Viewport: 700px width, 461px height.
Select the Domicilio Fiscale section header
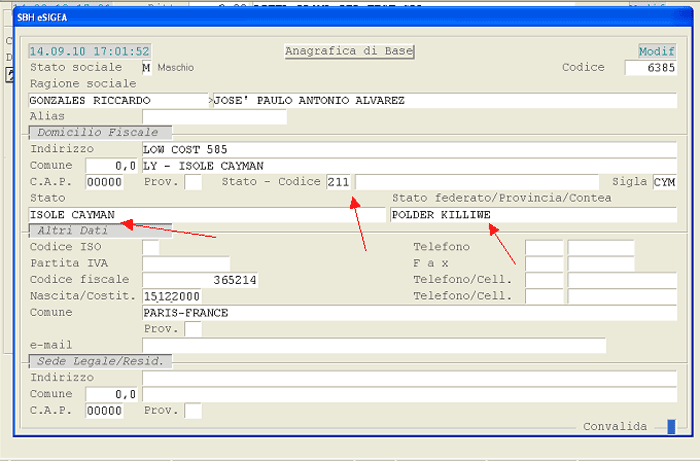pyautogui.click(x=99, y=132)
